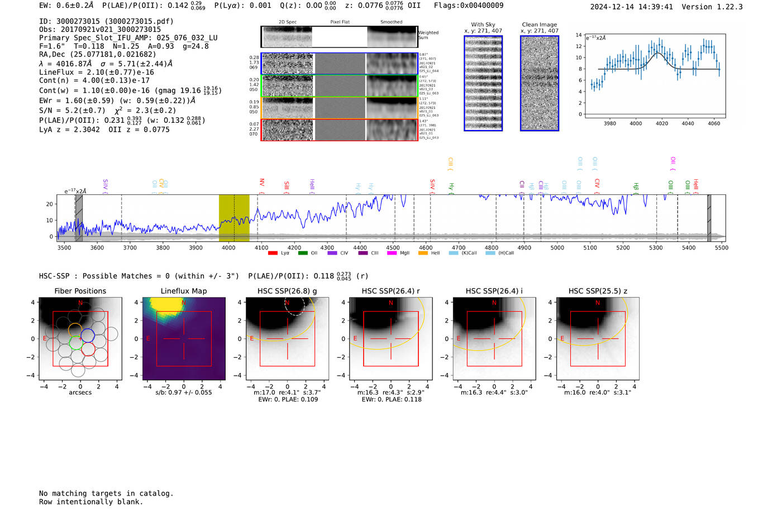Click the LineFlux = 2.10(±0.77)e-16 line

(x=97, y=72)
